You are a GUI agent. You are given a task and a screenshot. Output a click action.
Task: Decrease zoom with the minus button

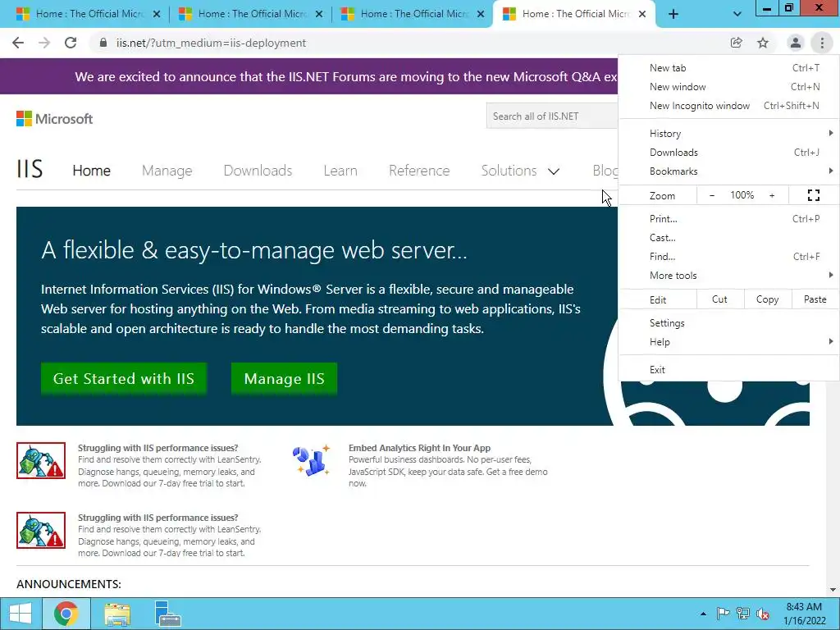click(711, 195)
